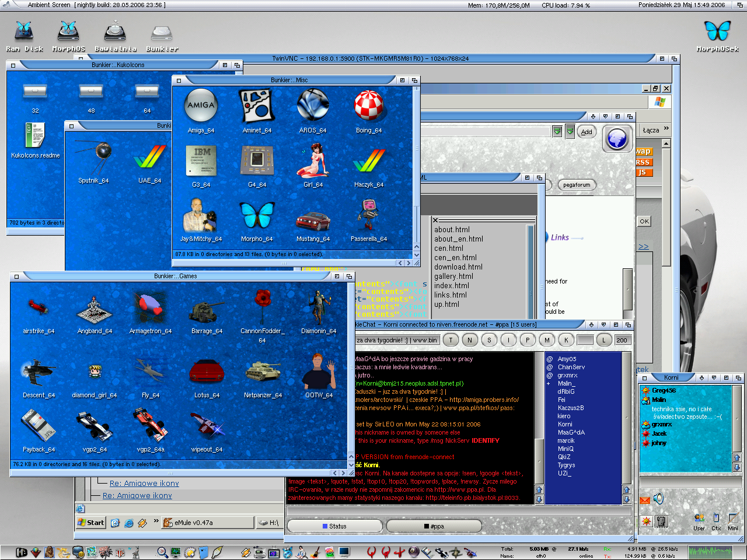The width and height of the screenshot is (747, 560).
Task: Toggle channel mode P in chat window
Action: click(528, 340)
